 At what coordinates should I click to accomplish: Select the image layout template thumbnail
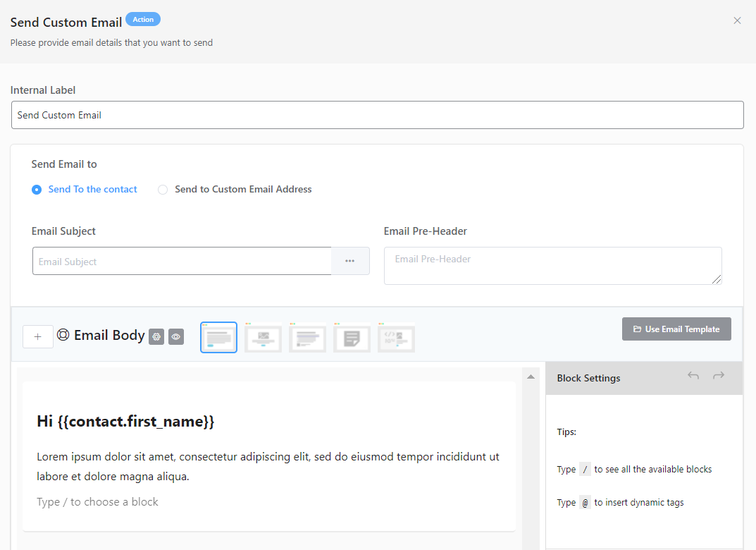coord(264,337)
